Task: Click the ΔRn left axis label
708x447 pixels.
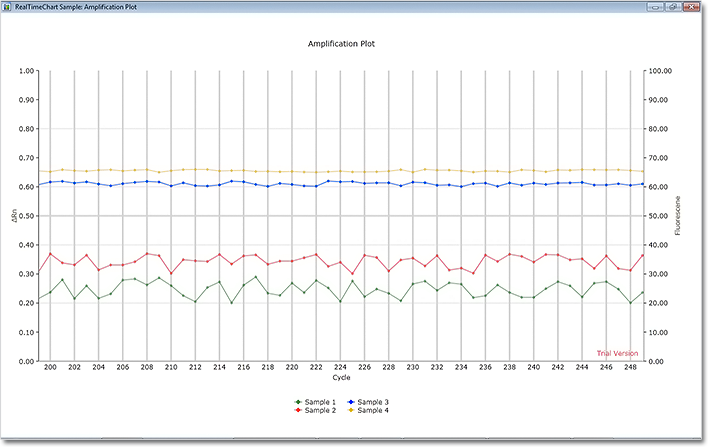Action: [14, 216]
